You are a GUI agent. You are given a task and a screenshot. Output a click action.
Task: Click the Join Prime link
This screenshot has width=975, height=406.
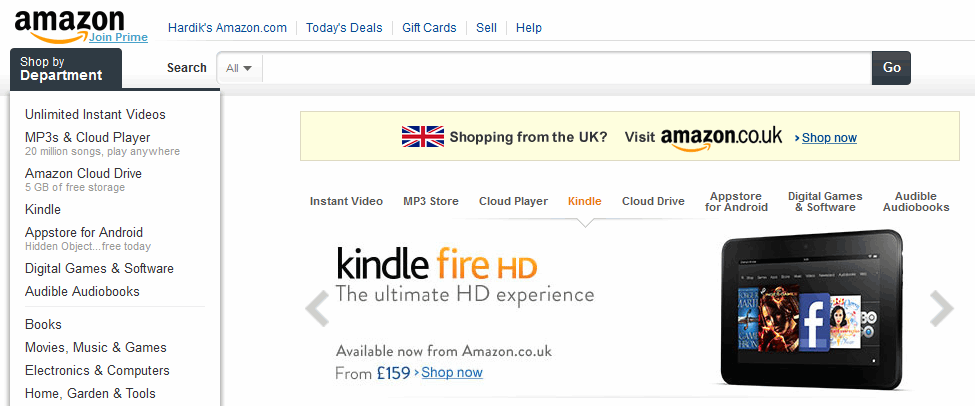tap(118, 37)
